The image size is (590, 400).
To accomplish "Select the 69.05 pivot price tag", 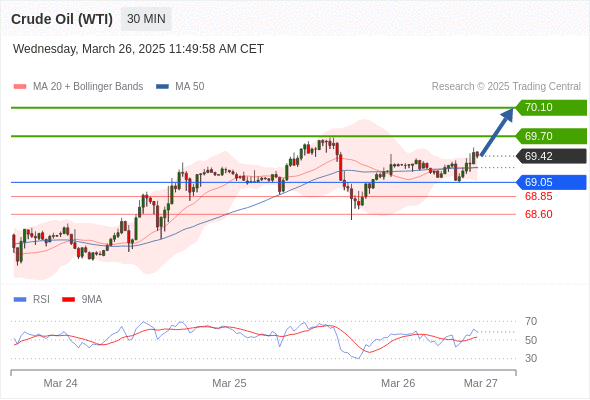I will coord(551,182).
